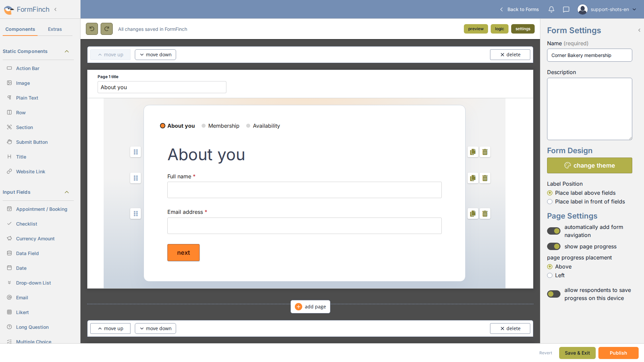Select Place label in front of fields
This screenshot has width=644, height=362.
click(x=550, y=201)
